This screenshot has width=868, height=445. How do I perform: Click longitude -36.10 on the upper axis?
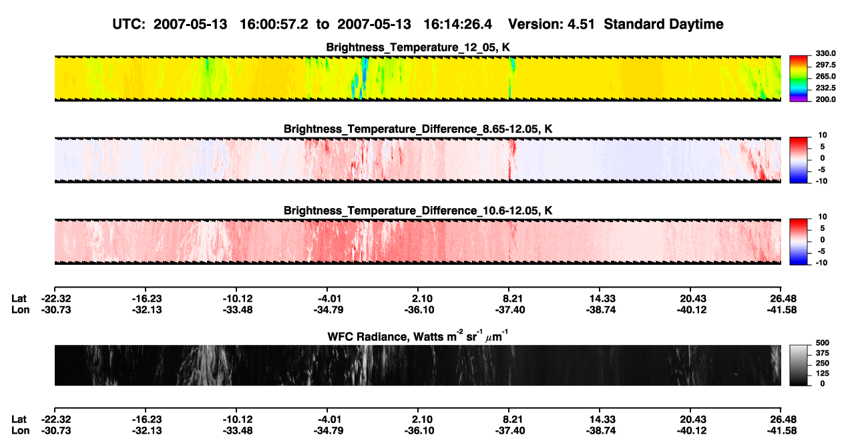click(x=419, y=310)
